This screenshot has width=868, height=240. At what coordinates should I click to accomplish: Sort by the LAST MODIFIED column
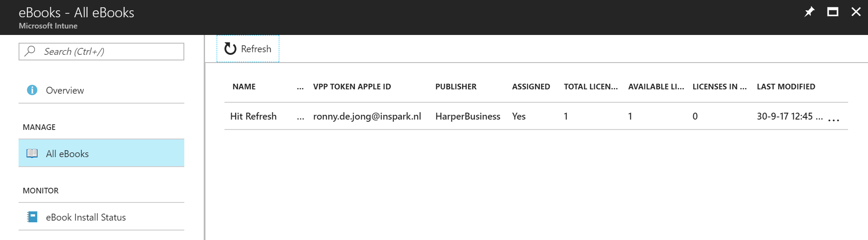click(786, 87)
